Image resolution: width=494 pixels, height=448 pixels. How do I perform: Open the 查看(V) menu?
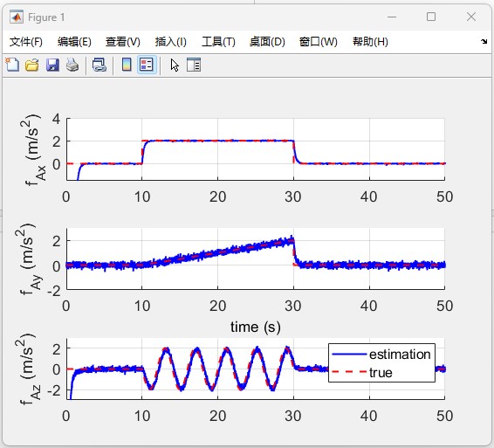[123, 42]
